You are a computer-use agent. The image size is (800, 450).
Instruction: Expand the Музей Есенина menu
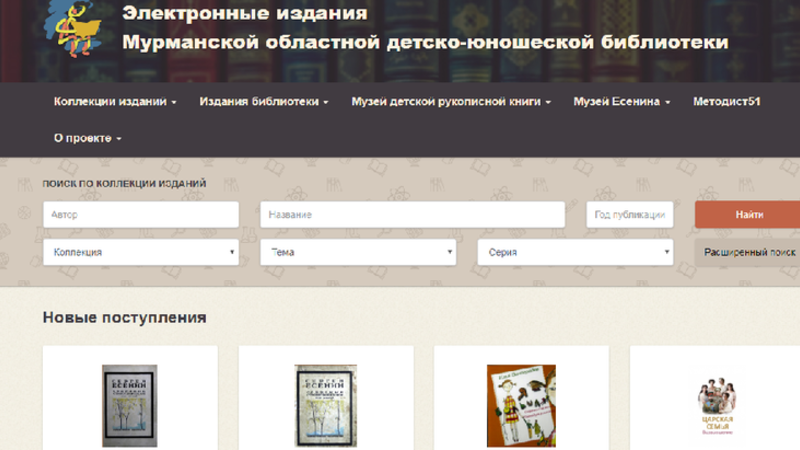click(621, 102)
